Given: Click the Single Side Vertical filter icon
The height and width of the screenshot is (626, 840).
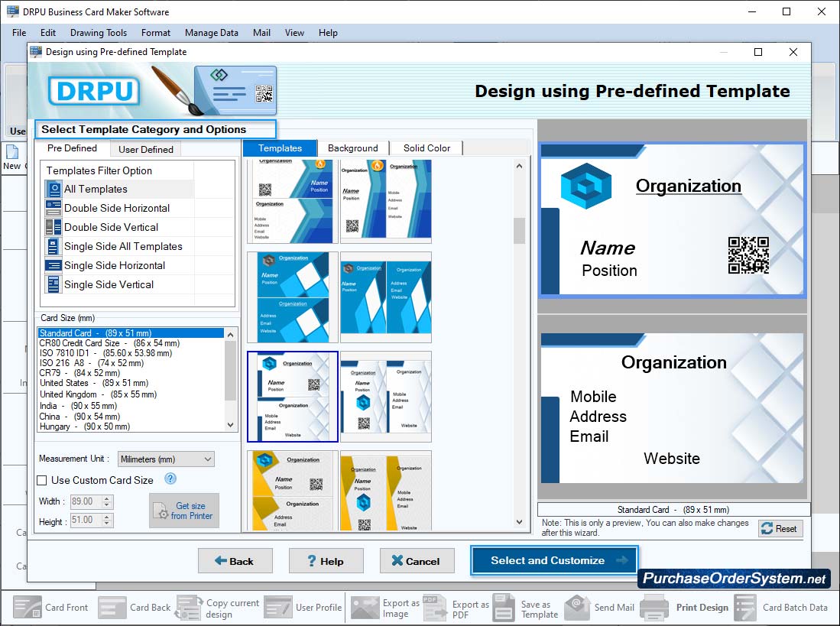Looking at the screenshot, I should [53, 284].
